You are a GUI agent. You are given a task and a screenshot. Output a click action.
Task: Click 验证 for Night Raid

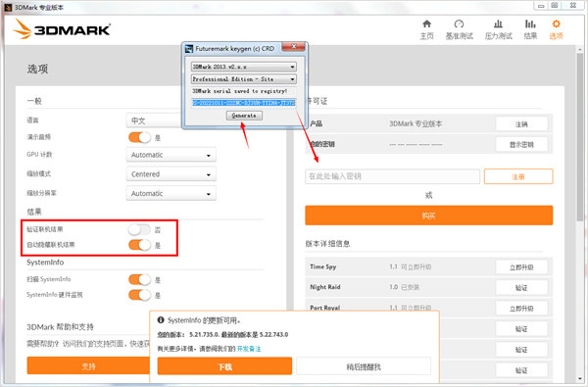521,288
